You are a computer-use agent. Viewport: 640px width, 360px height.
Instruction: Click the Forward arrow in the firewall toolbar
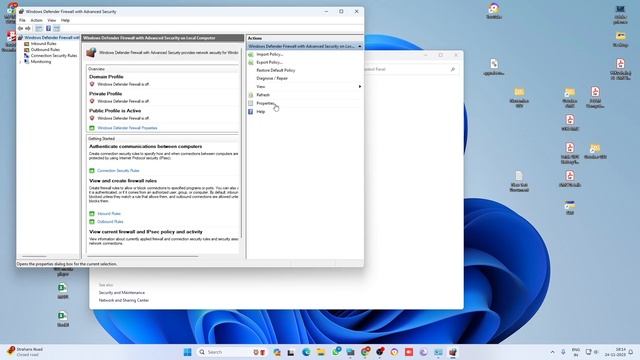[x=28, y=29]
